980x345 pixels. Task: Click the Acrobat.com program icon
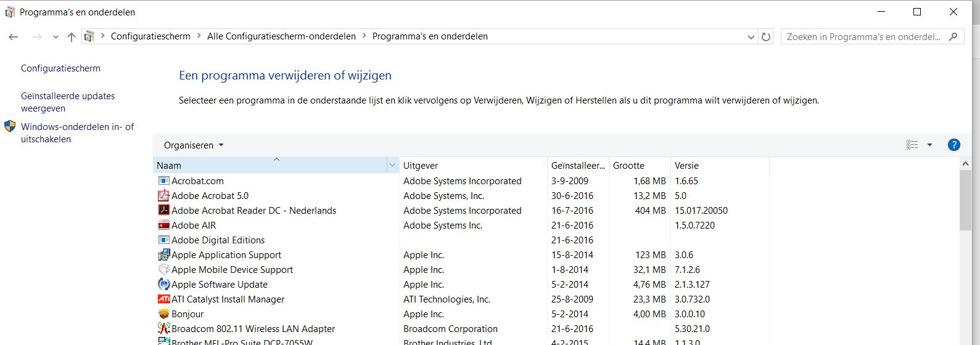pos(163,181)
